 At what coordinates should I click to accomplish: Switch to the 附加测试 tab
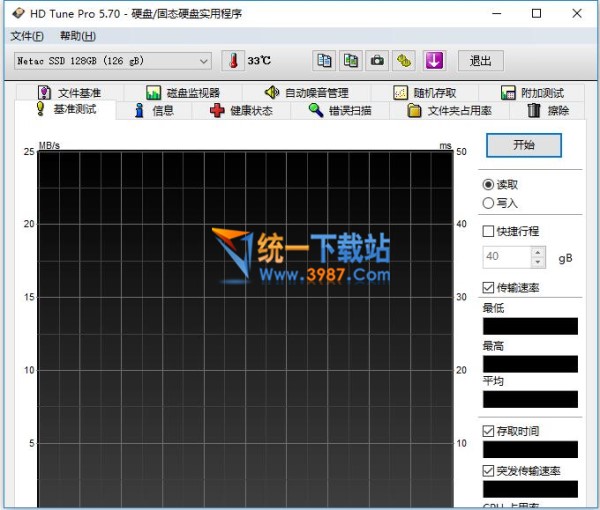[532, 93]
